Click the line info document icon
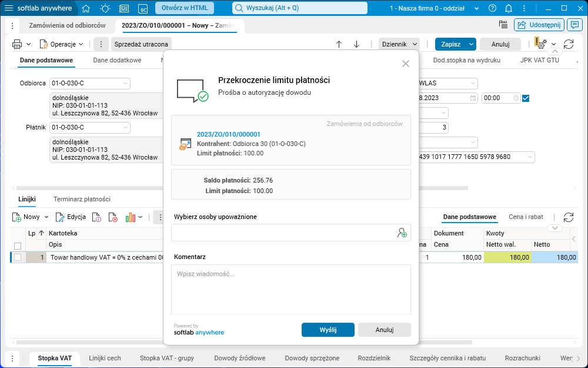This screenshot has width=588, height=368. [x=97, y=217]
